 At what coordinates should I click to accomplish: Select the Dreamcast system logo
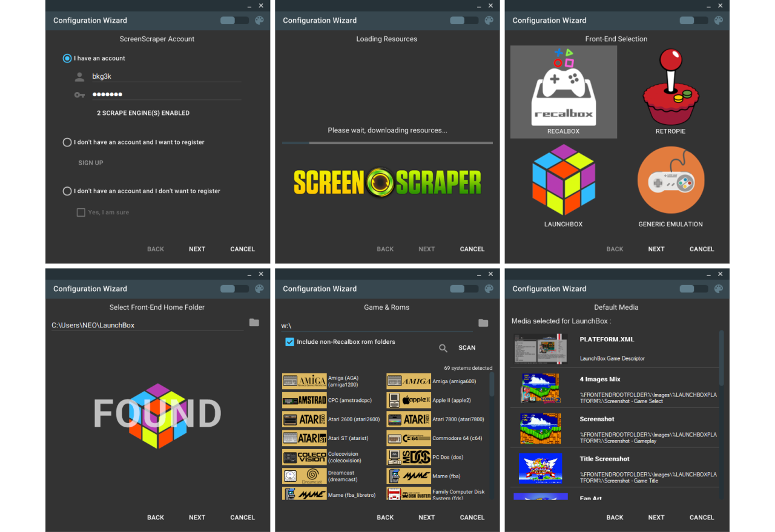(x=304, y=476)
